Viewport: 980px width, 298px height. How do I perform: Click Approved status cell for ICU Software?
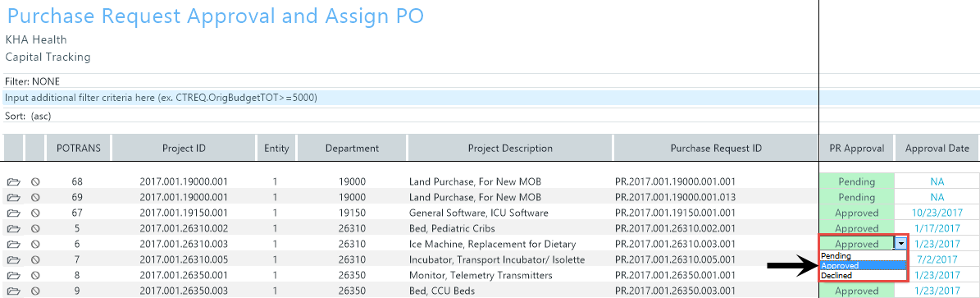857,213
